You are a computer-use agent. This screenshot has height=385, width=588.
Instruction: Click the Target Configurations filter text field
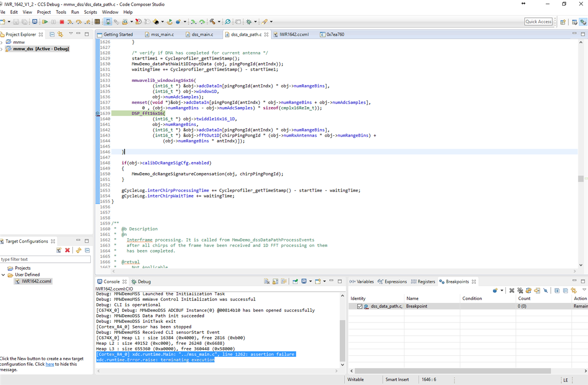click(x=45, y=259)
